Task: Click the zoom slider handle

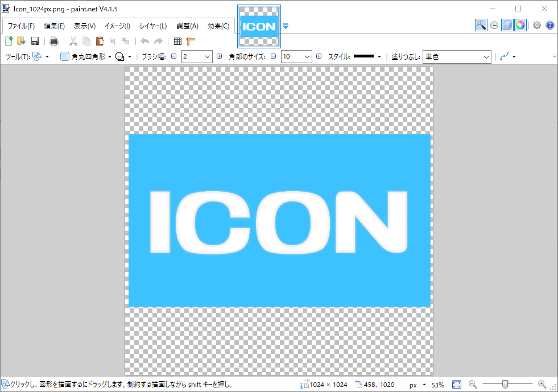Action: click(505, 384)
